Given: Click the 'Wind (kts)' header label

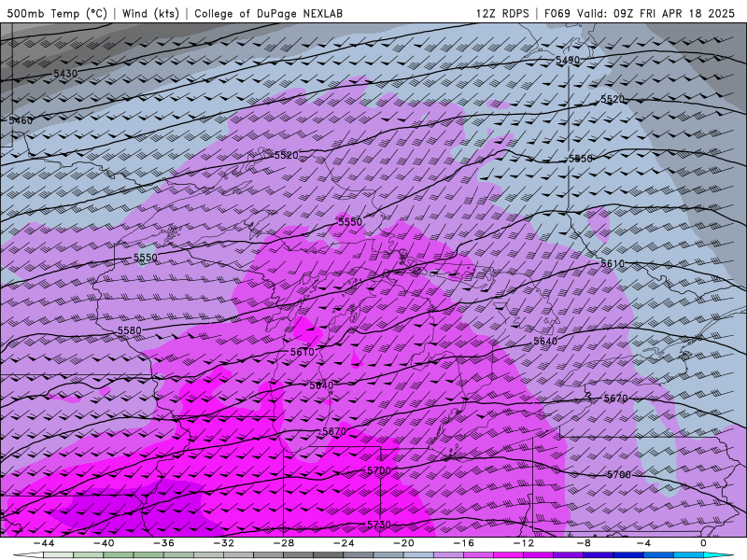Looking at the screenshot, I should point(150,13).
